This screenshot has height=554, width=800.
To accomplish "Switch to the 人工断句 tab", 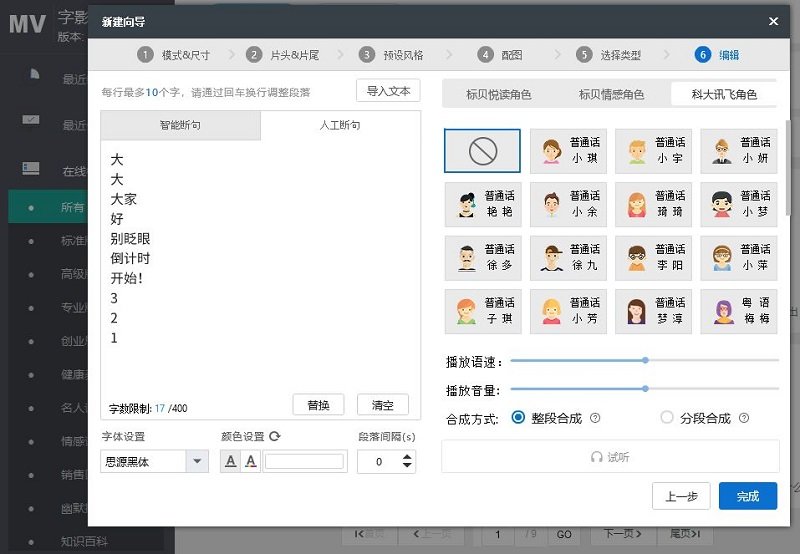I will 340,125.
